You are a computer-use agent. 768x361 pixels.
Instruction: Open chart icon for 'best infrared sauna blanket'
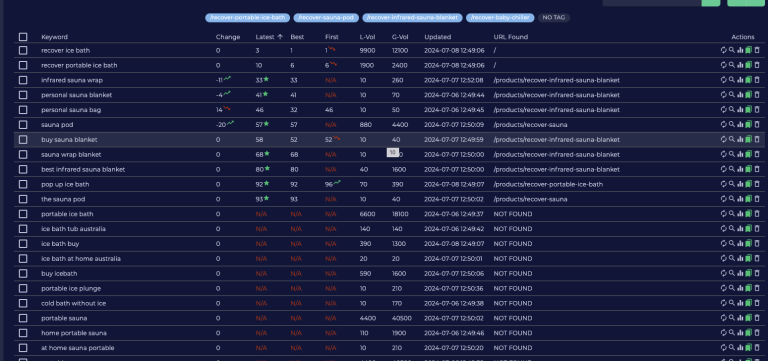[740, 169]
